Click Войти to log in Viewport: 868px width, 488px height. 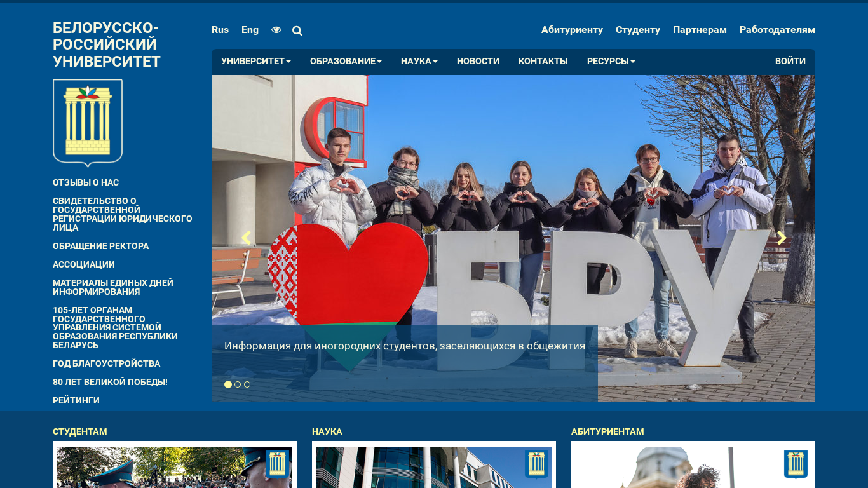tap(790, 62)
